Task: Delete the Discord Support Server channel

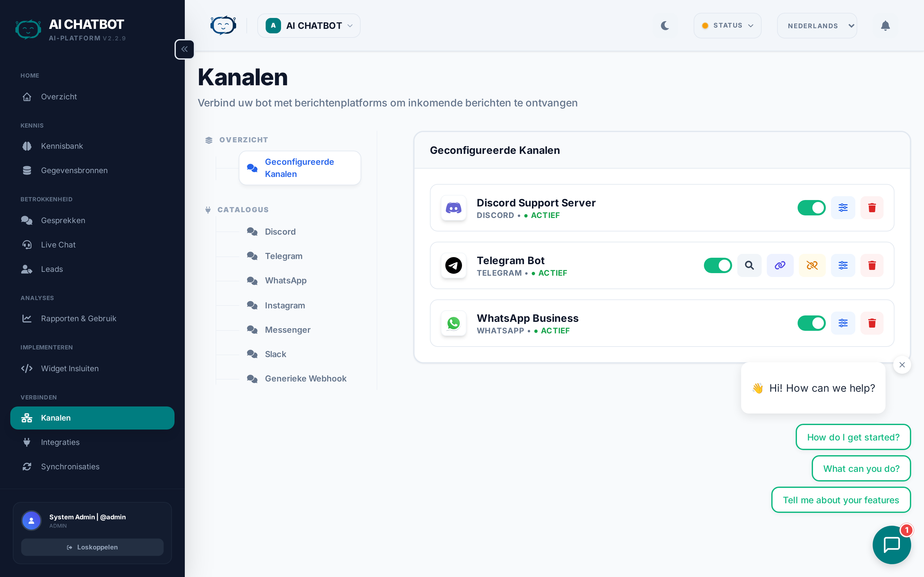Action: click(x=872, y=208)
